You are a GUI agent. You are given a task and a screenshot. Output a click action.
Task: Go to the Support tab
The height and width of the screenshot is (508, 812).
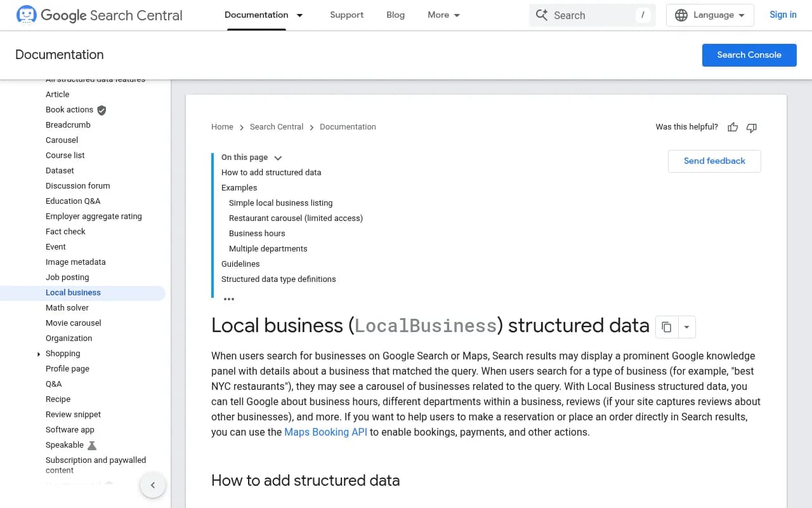(x=346, y=15)
